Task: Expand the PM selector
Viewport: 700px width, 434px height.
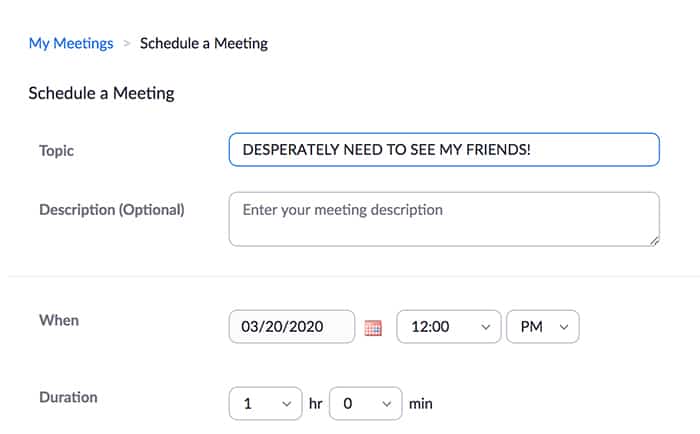Action: pos(543,326)
